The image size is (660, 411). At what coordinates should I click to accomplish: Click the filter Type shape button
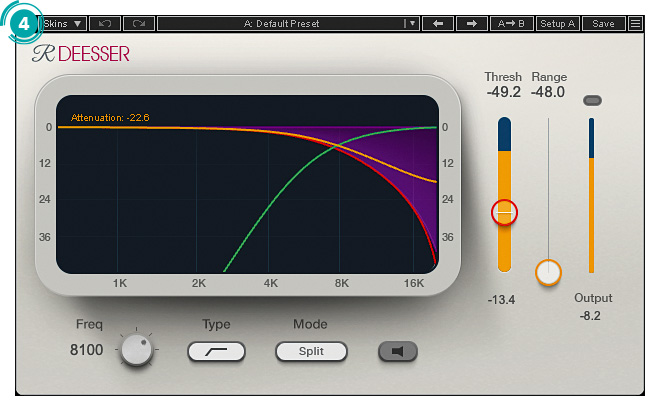point(216,351)
